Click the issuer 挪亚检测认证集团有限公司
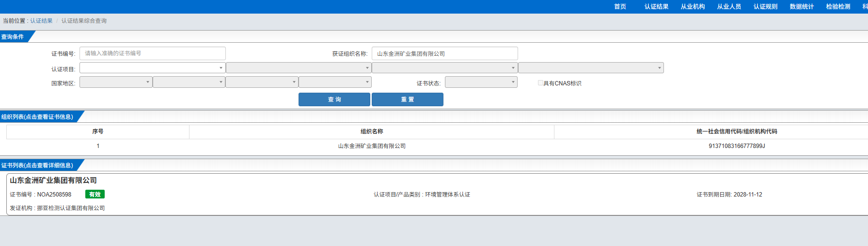 click(71, 208)
